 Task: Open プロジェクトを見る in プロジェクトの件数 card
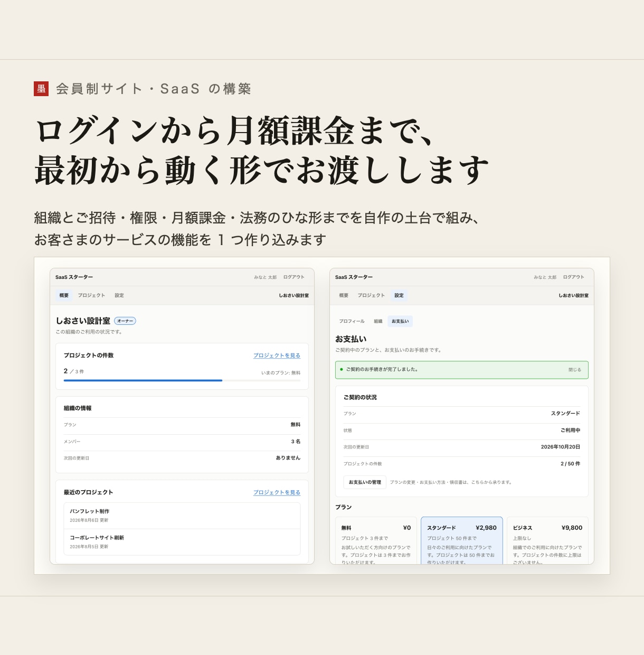click(x=277, y=355)
